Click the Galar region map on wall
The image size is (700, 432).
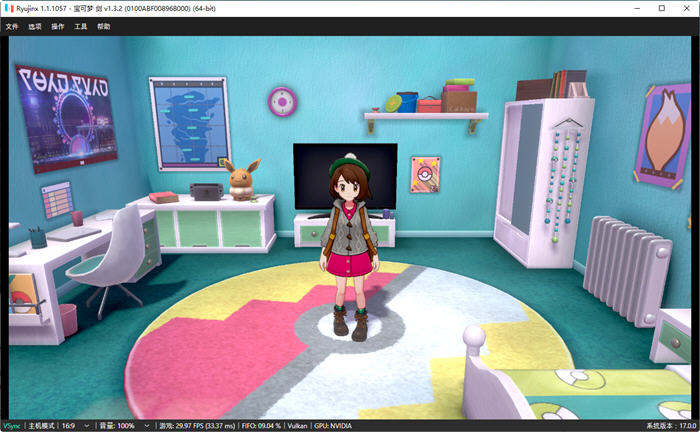190,124
